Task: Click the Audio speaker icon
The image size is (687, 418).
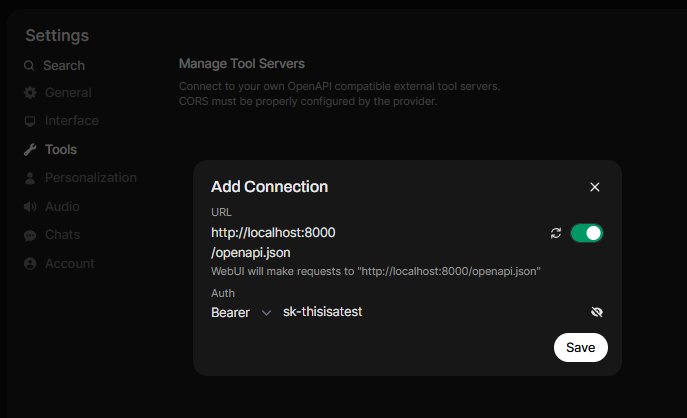Action: click(30, 206)
